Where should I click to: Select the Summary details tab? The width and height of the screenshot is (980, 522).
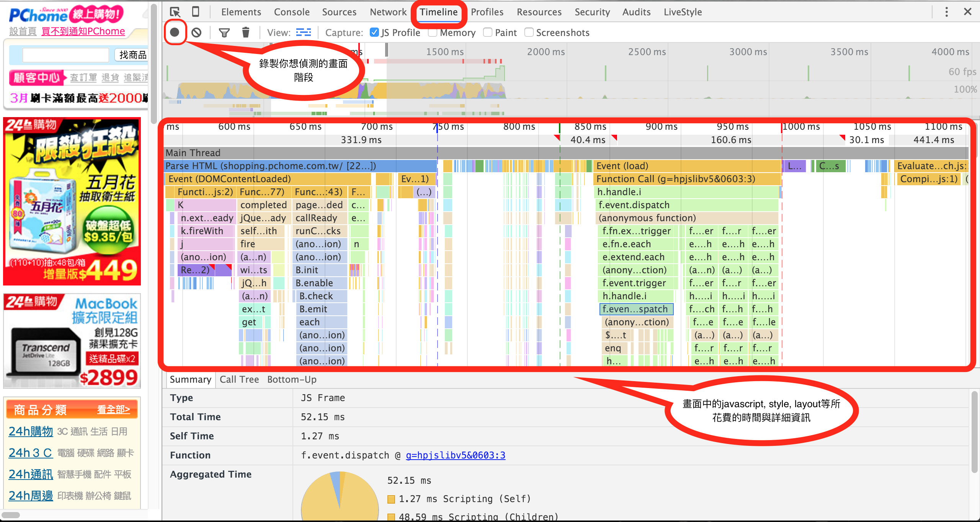click(190, 379)
